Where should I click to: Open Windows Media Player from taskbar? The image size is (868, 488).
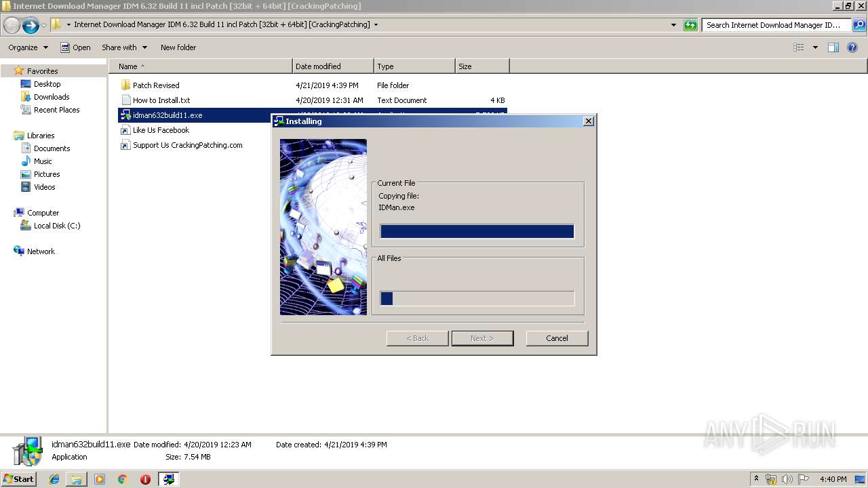click(x=100, y=479)
